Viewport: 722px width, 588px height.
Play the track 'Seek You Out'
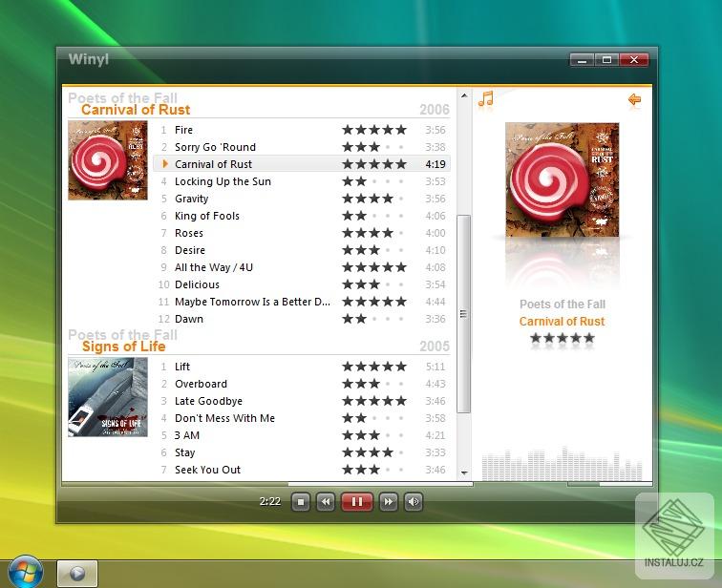(302, 470)
